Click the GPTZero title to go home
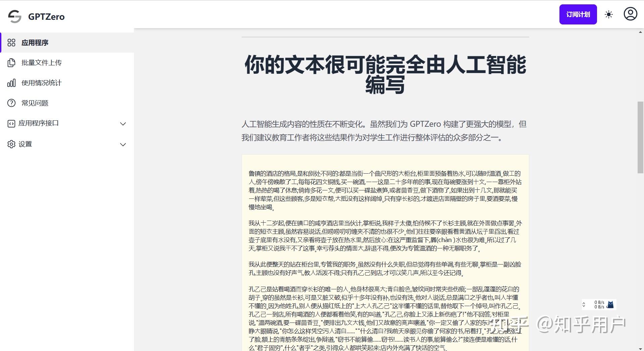The width and height of the screenshot is (644, 351). pos(46,16)
